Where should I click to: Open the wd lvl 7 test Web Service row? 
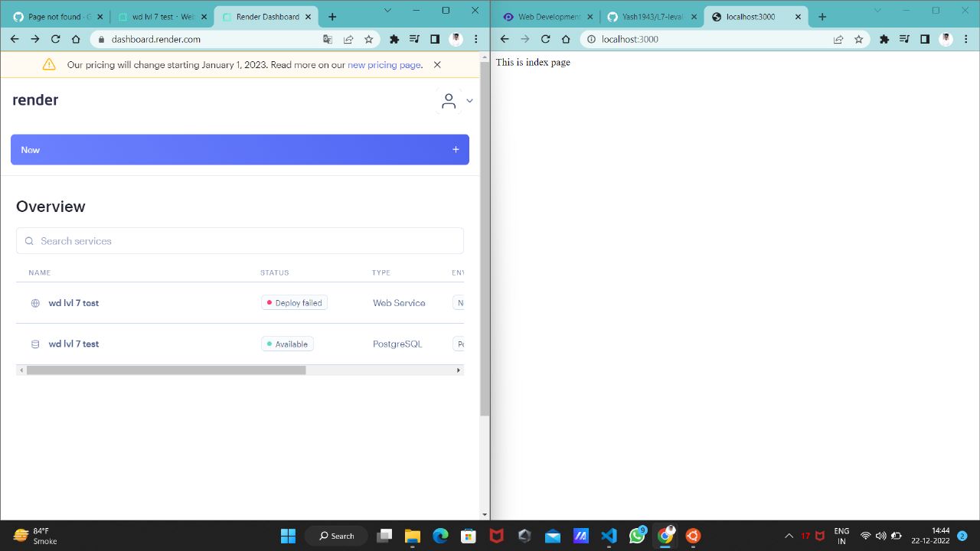[x=240, y=303]
